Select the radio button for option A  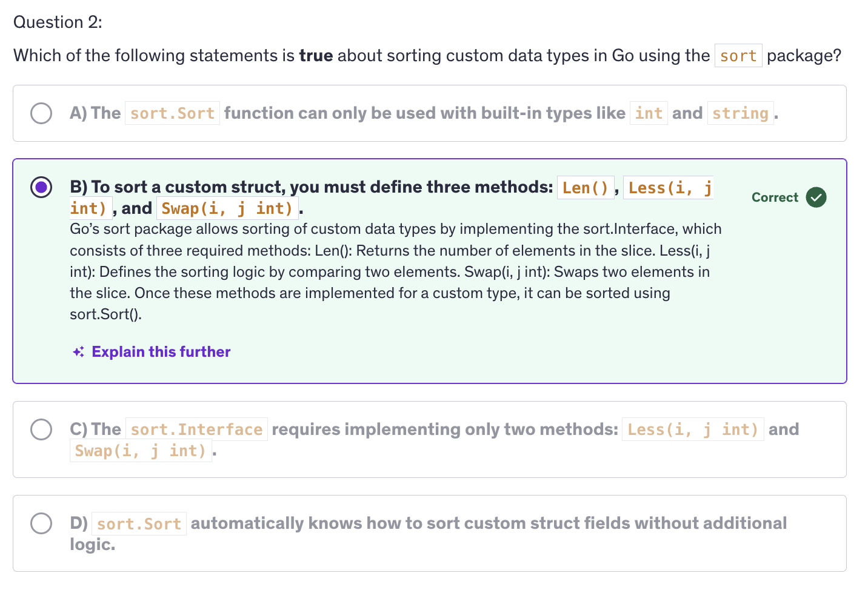(x=41, y=113)
